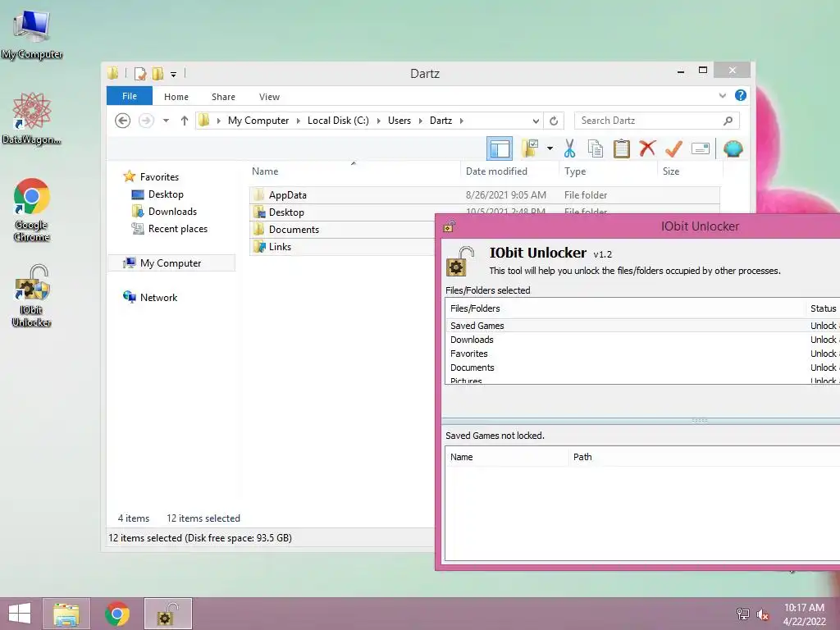Select the AppData folder row

484,195
